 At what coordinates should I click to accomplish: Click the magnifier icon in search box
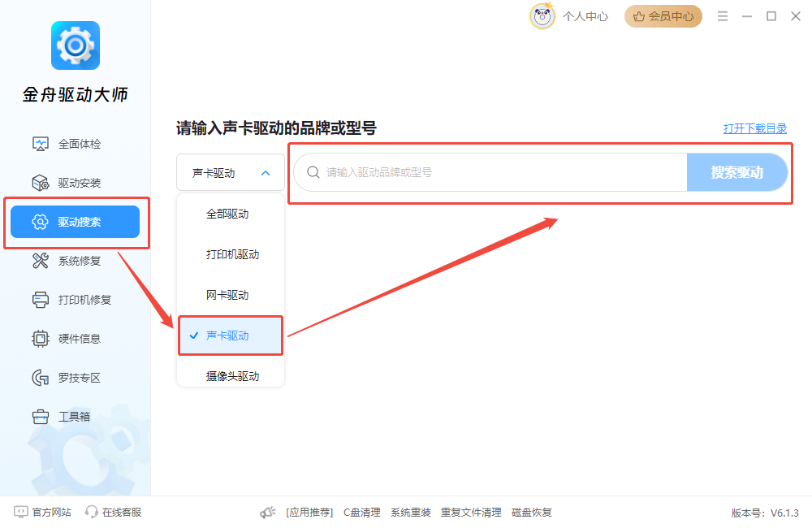[x=313, y=172]
